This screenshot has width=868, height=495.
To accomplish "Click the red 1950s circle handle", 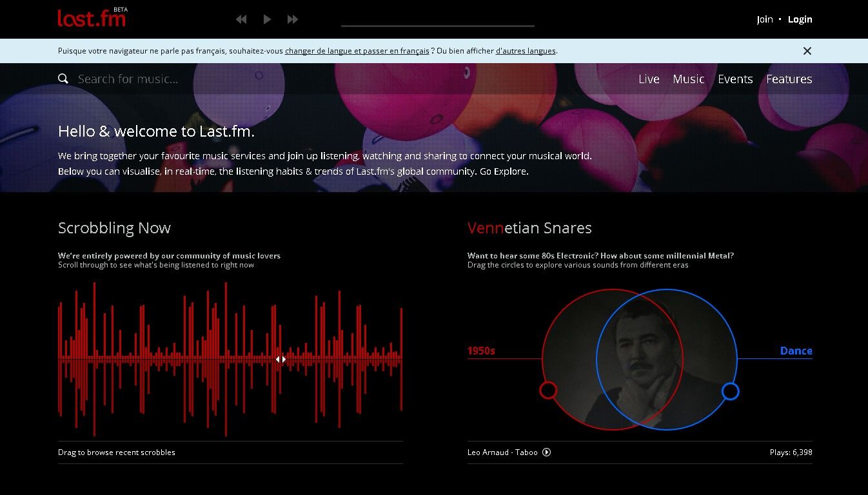I will [x=548, y=390].
